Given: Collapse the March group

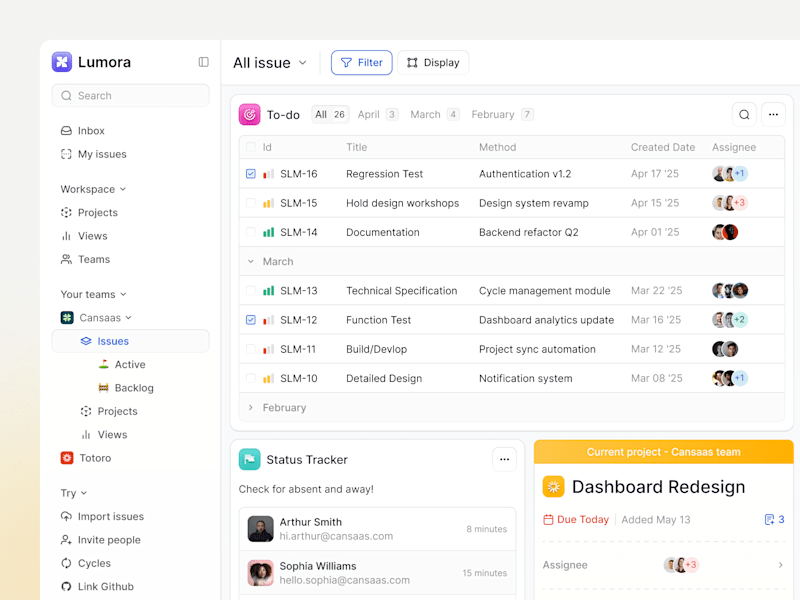Looking at the screenshot, I should pos(251,261).
